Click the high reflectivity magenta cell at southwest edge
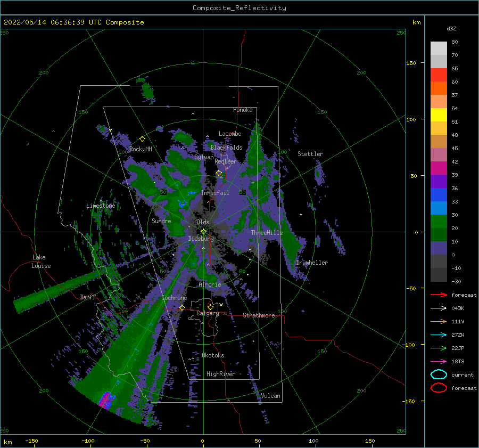The image size is (479, 448). click(x=106, y=400)
